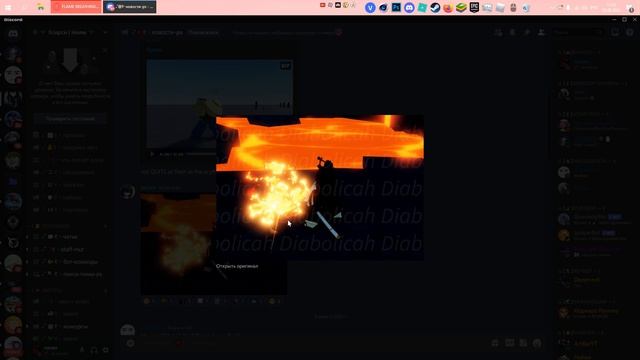Image resolution: width=640 pixels, height=360 pixels.
Task: Play the video attachment in the chat
Action: (x=152, y=154)
